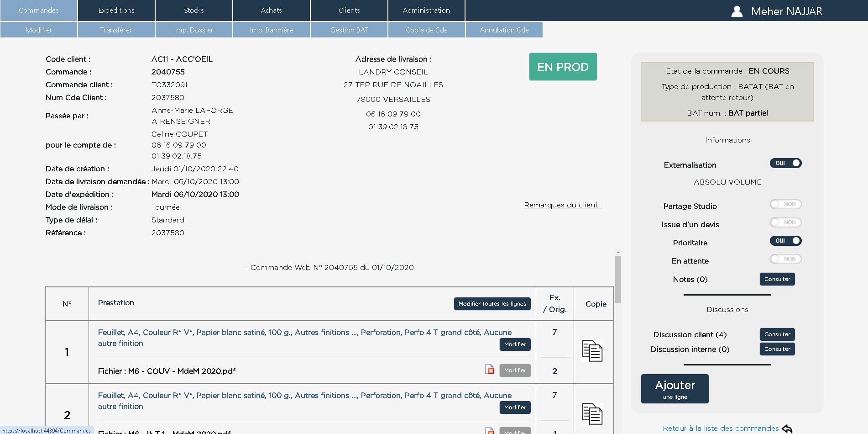
Task: Open the Annulation Cde tab
Action: tap(504, 30)
